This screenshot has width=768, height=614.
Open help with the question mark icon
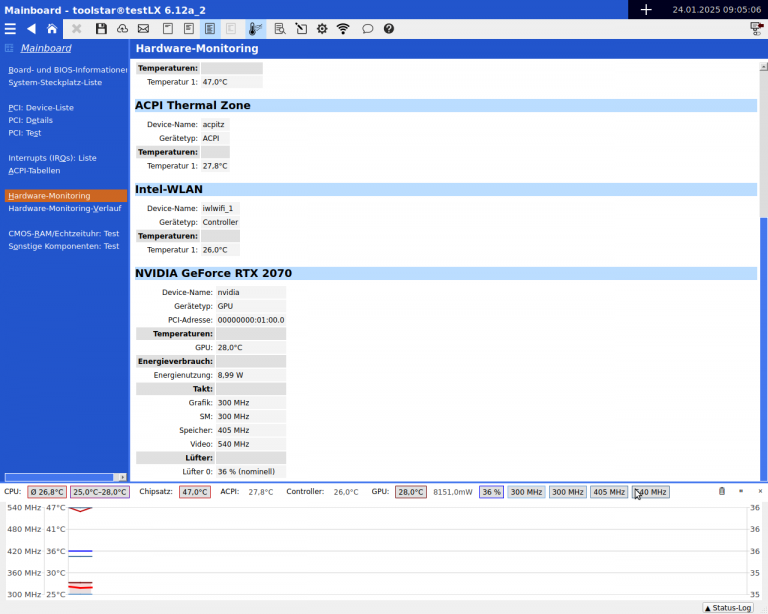tap(389, 29)
